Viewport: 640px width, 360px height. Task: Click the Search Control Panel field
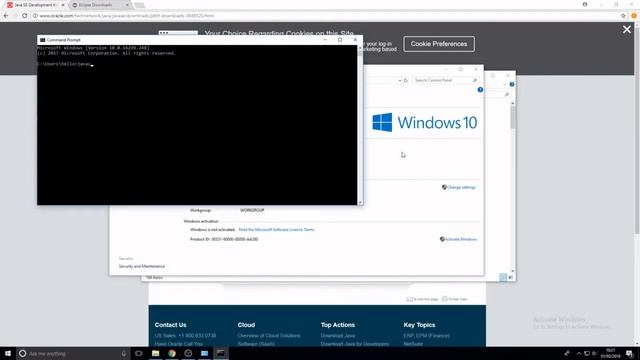point(445,80)
